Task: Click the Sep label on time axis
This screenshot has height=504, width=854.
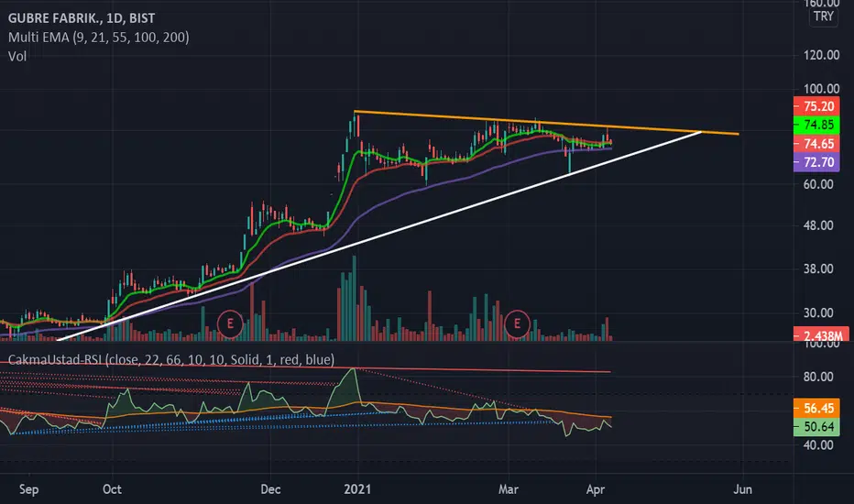Action: (x=29, y=489)
